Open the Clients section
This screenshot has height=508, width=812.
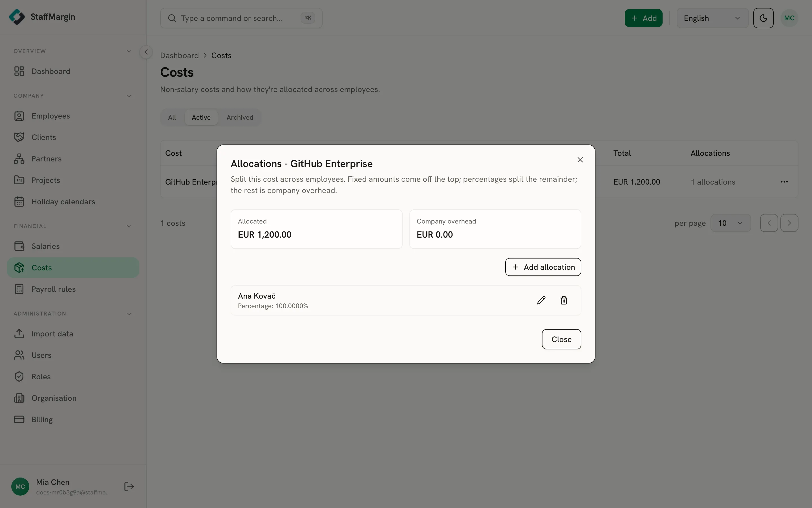click(x=73, y=137)
